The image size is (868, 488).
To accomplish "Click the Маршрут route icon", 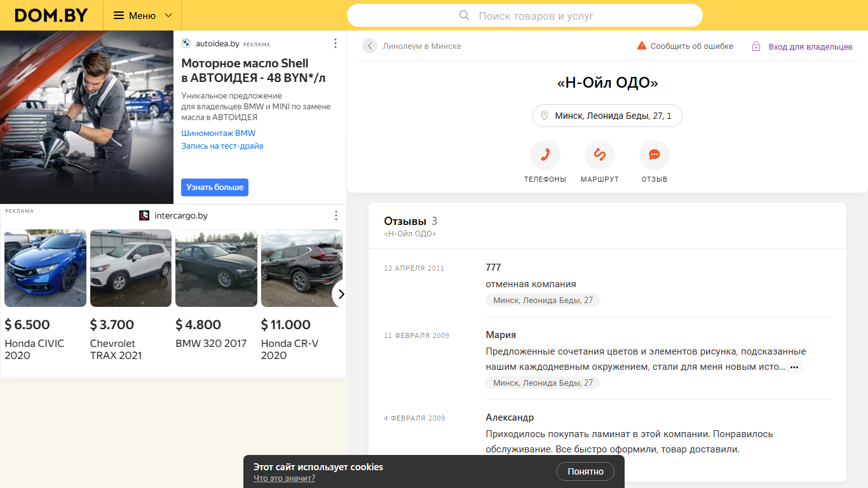I will (x=600, y=155).
